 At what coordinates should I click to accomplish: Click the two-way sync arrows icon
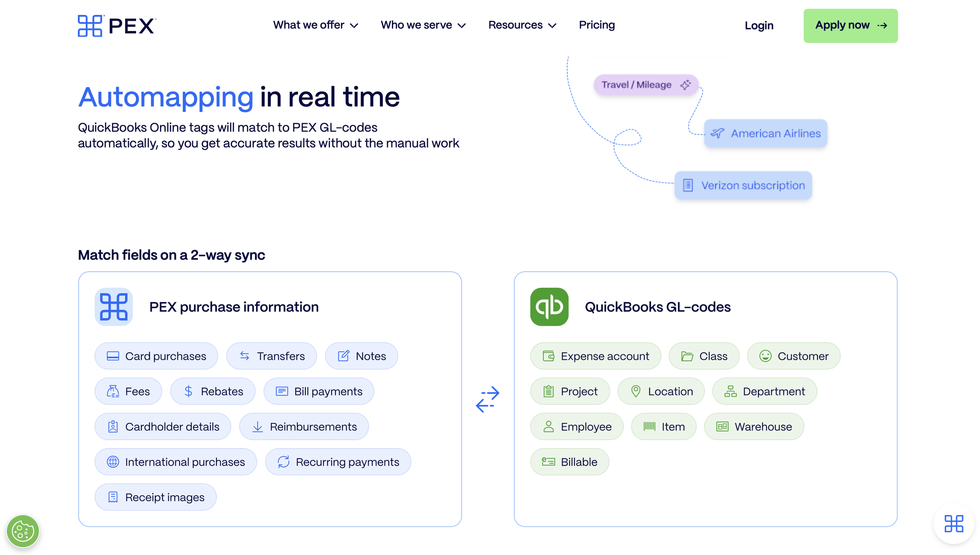point(488,399)
